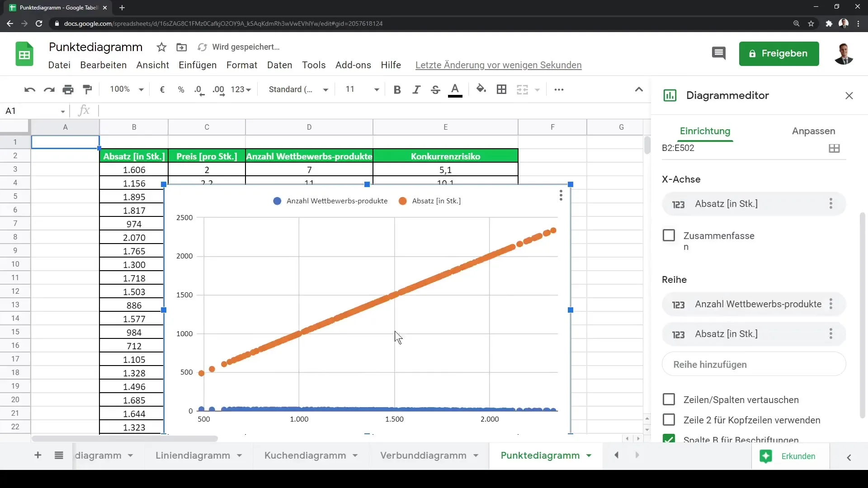868x488 pixels.
Task: Toggle strikethrough formatting
Action: click(x=435, y=89)
